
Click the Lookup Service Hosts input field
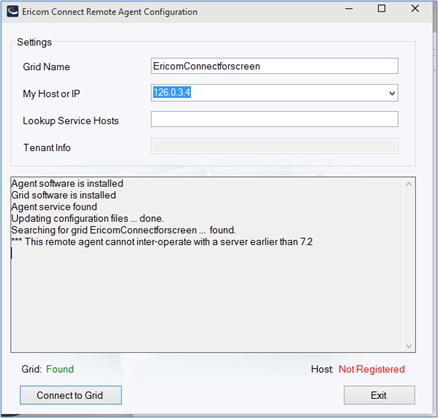point(274,119)
